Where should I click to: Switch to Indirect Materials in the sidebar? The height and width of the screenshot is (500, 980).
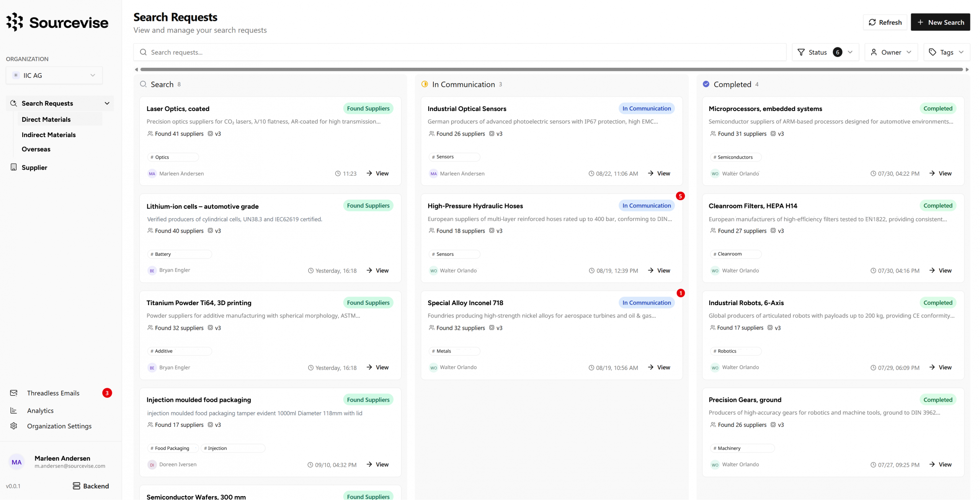pyautogui.click(x=49, y=134)
